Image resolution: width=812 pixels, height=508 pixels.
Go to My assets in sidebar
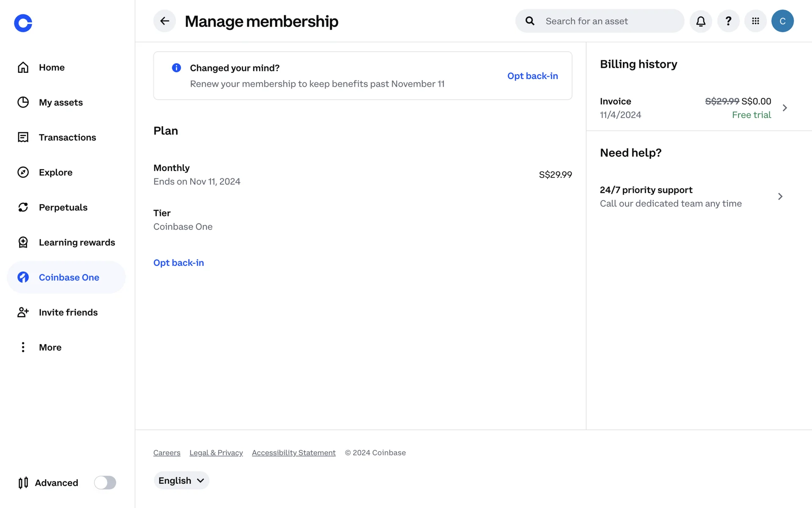60,102
